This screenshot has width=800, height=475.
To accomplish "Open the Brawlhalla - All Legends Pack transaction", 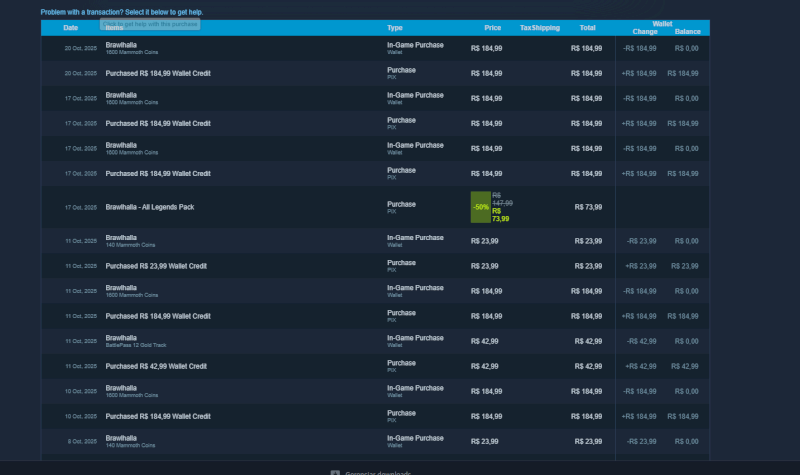I will click(x=158, y=206).
